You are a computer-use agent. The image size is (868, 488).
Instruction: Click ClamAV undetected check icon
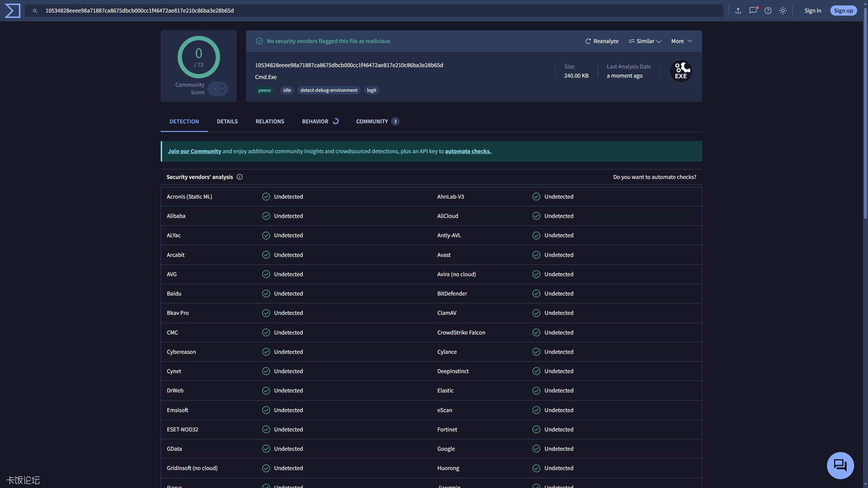[536, 313]
